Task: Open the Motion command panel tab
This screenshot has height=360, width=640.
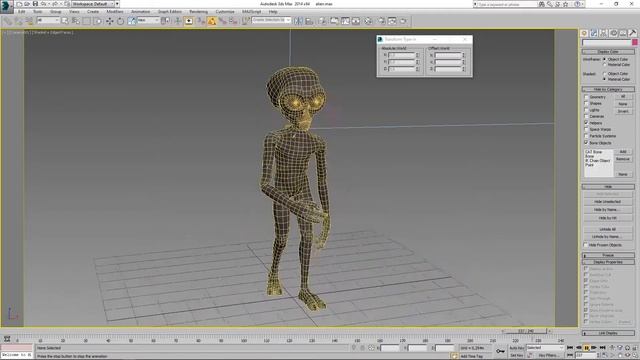Action: pyautogui.click(x=613, y=33)
